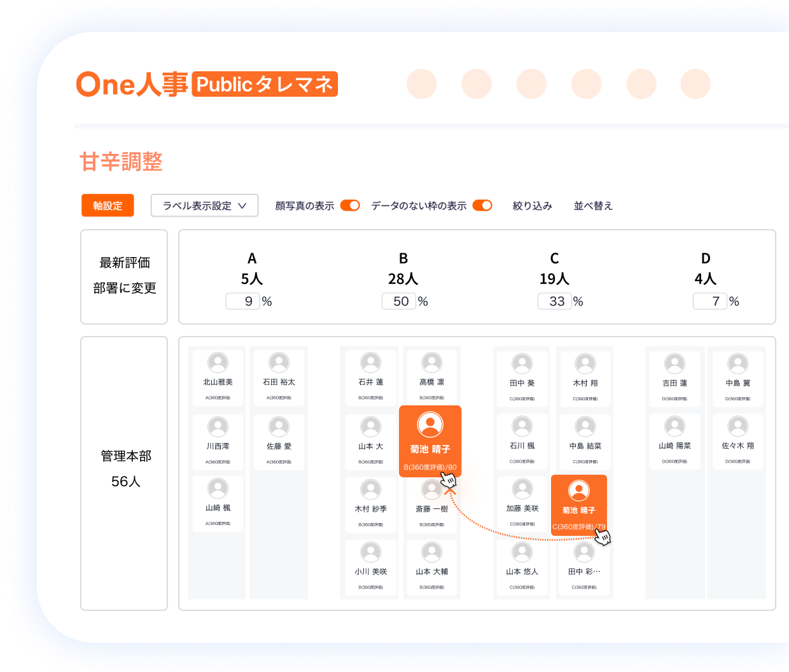The image size is (789, 672).
Task: Click the avatar icon of 中島 結菜
Action: pos(585,426)
